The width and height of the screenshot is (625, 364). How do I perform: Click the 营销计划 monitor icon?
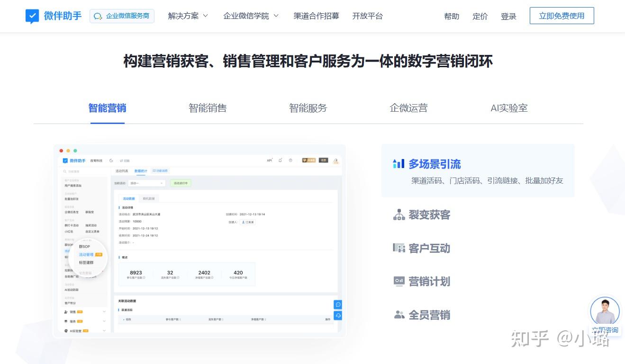399,281
